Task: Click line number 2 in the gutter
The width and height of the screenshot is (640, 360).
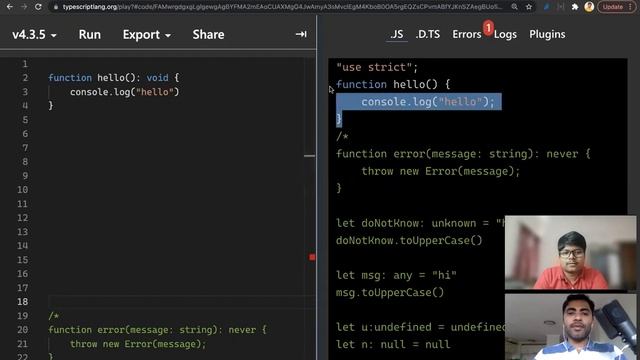Action: click(25, 78)
